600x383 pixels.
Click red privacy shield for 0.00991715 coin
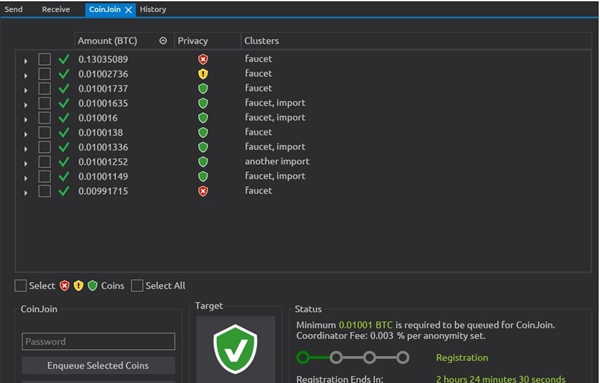[203, 191]
